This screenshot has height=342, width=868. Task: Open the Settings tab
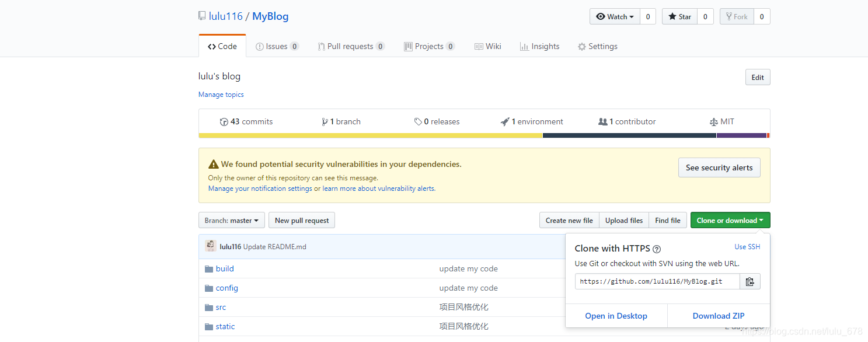(x=597, y=46)
